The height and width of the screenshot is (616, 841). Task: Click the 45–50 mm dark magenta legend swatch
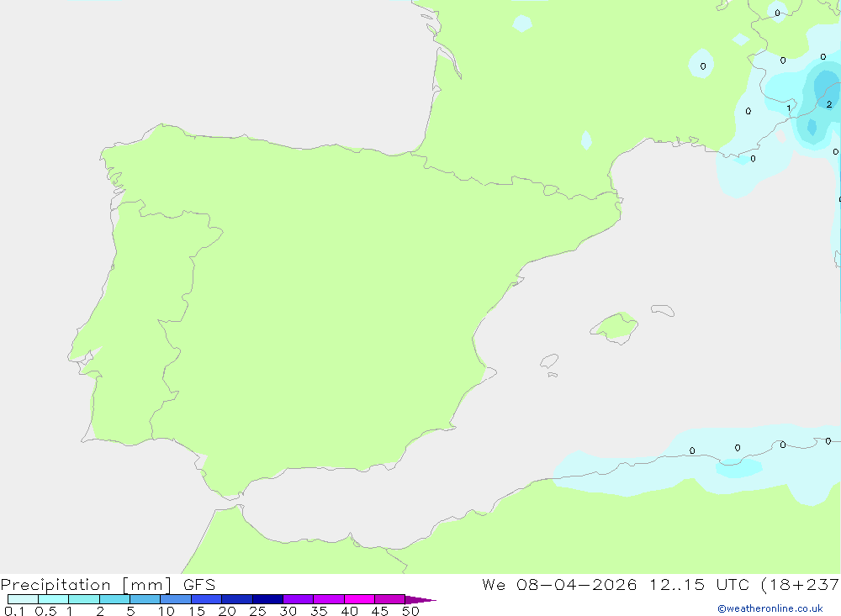point(390,599)
